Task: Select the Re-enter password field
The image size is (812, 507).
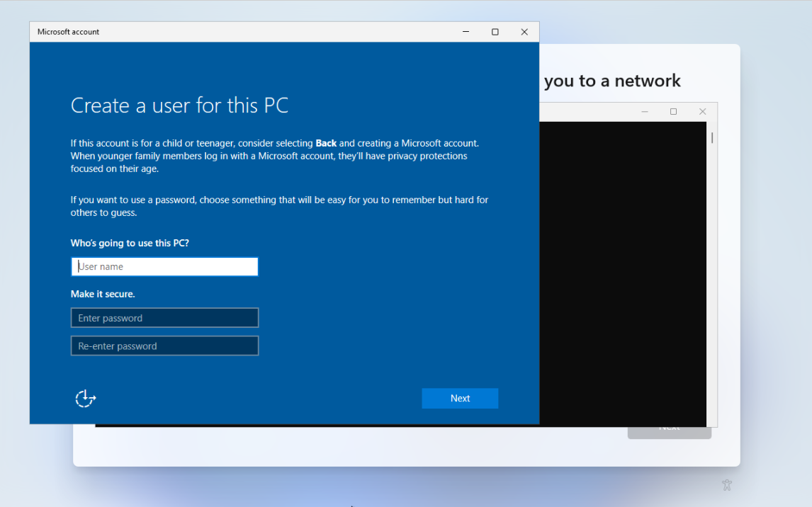Action: 164,346
